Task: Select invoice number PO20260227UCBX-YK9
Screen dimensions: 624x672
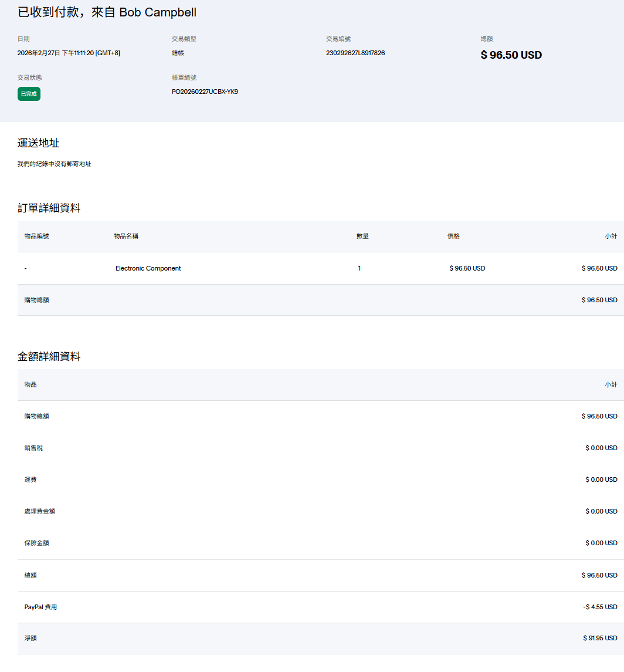Action: pyautogui.click(x=205, y=92)
